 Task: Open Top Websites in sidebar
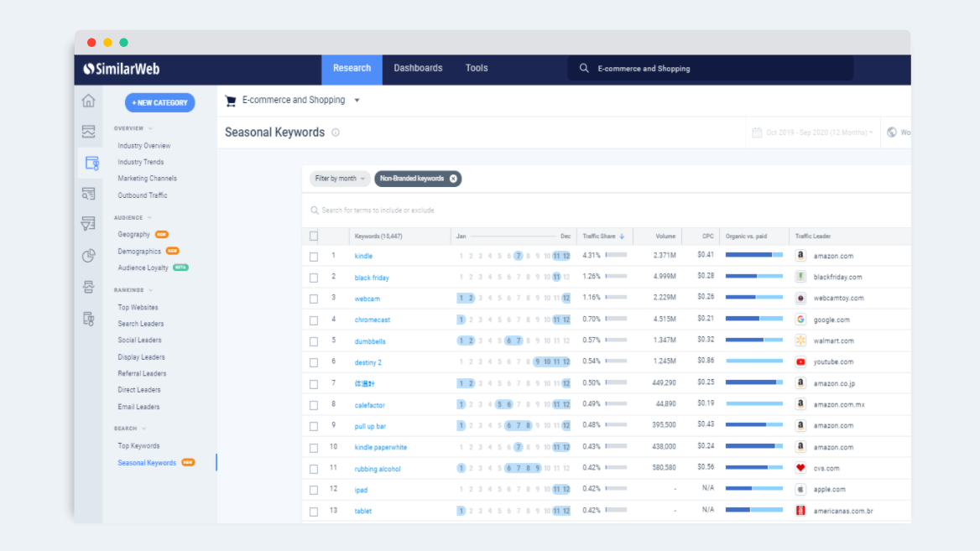[x=138, y=307]
